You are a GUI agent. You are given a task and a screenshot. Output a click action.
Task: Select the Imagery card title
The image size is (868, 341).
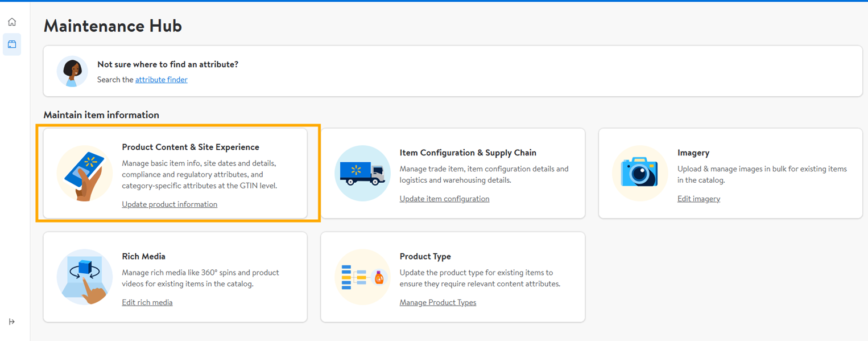(693, 153)
